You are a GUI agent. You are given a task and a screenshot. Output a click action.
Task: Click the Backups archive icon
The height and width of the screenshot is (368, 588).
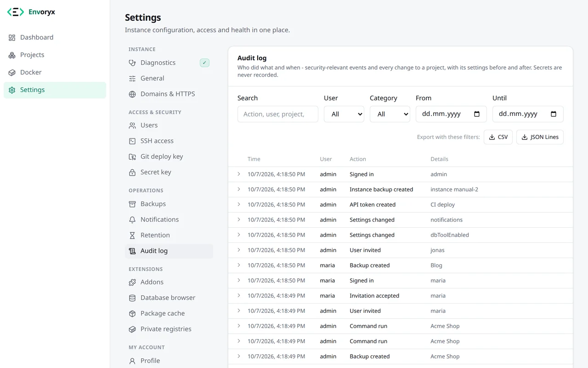click(x=132, y=204)
